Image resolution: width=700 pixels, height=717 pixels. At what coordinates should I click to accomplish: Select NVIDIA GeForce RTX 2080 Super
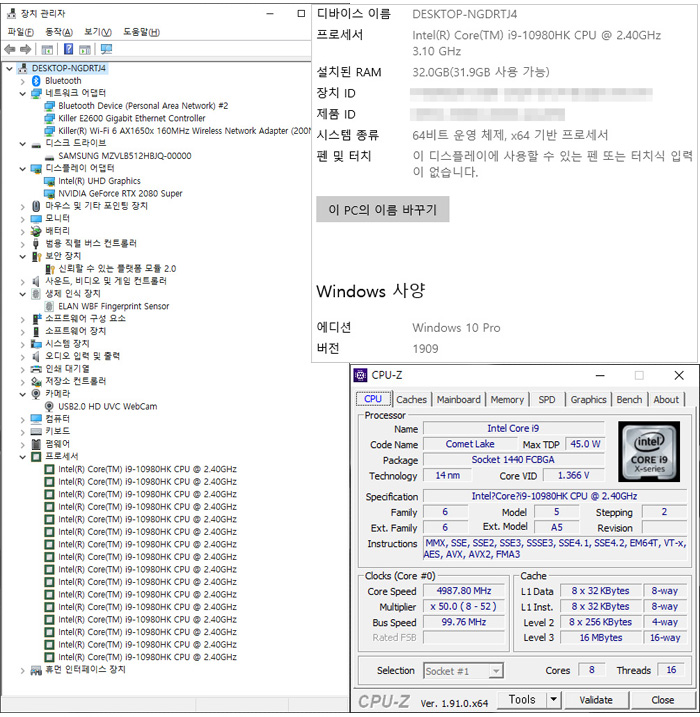(120, 193)
